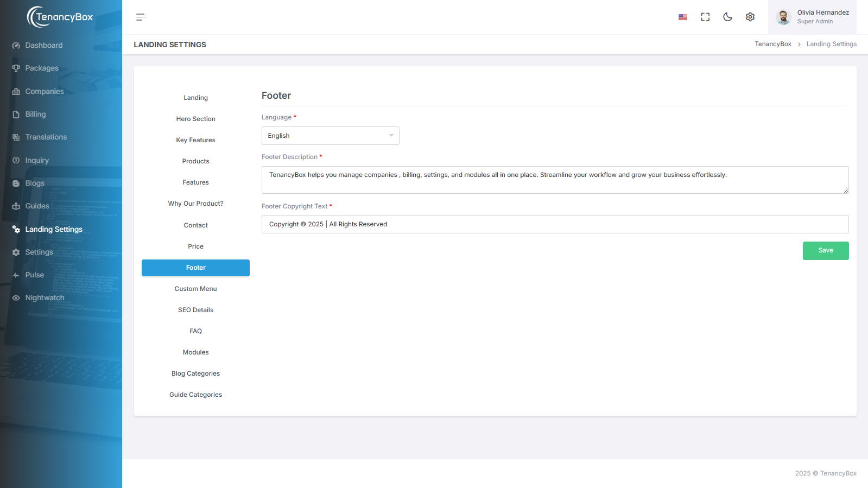Open the Key Features tab

point(195,140)
